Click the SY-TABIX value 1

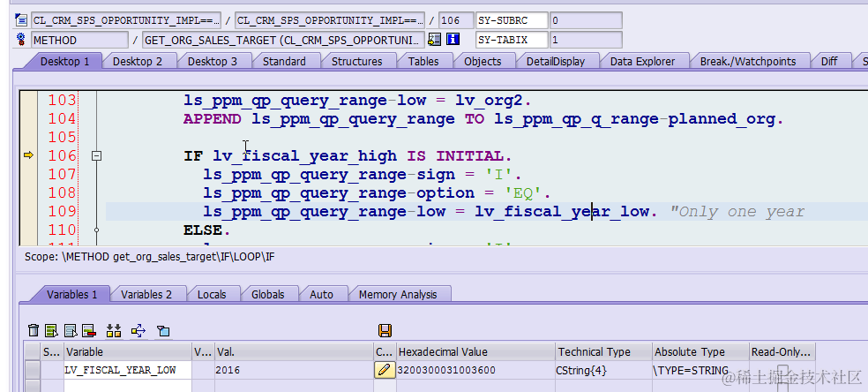click(x=586, y=40)
